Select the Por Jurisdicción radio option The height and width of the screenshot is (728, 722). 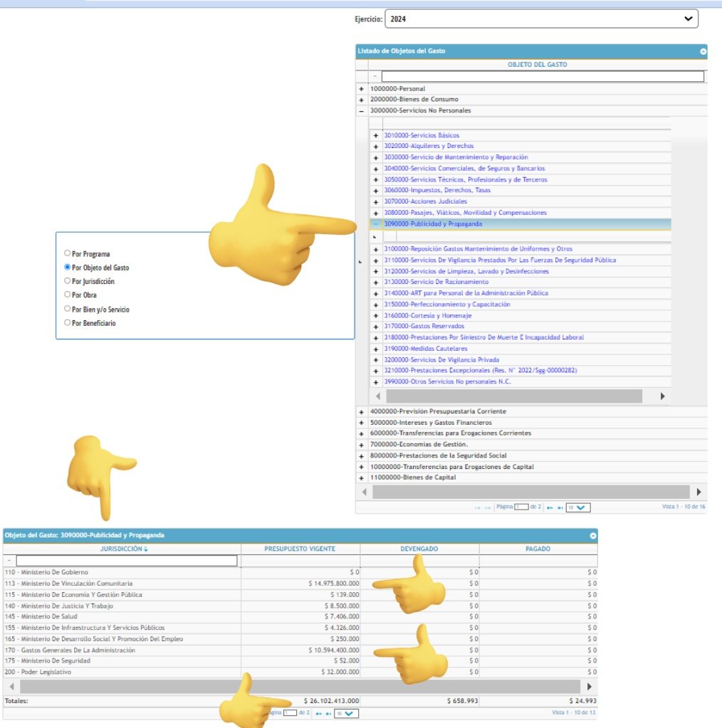tap(68, 280)
